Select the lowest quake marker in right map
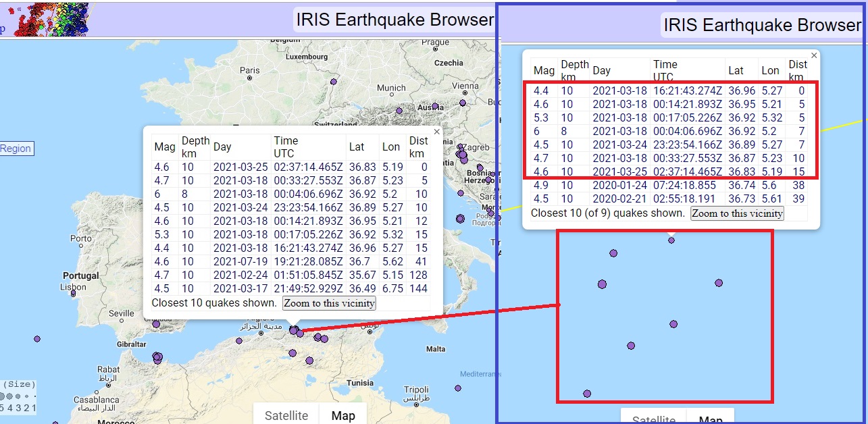 pos(587,394)
